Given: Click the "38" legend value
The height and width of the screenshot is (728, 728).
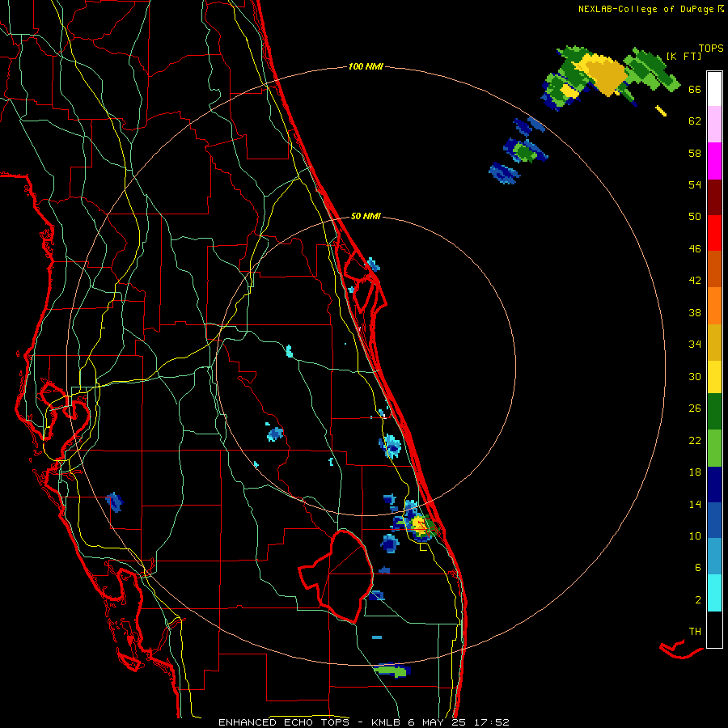Looking at the screenshot, I should point(695,312).
